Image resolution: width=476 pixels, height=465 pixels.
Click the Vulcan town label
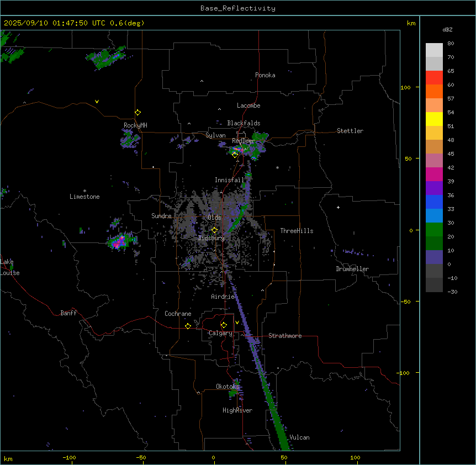pos(299,437)
